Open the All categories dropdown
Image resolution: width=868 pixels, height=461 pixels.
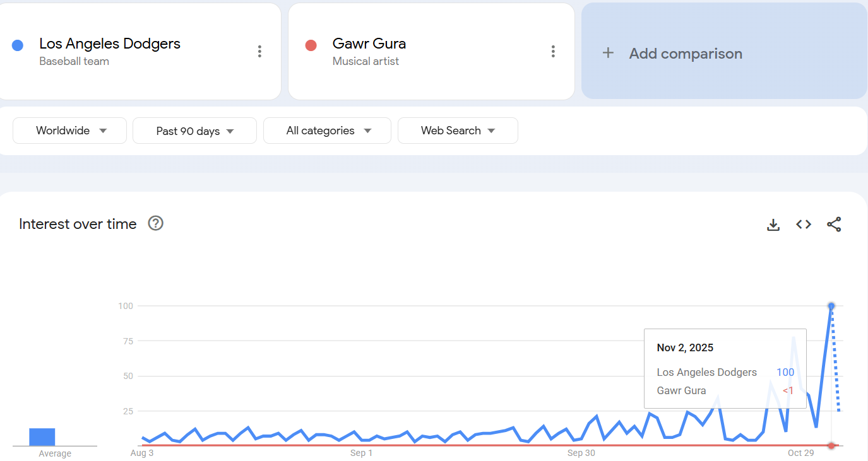point(327,131)
